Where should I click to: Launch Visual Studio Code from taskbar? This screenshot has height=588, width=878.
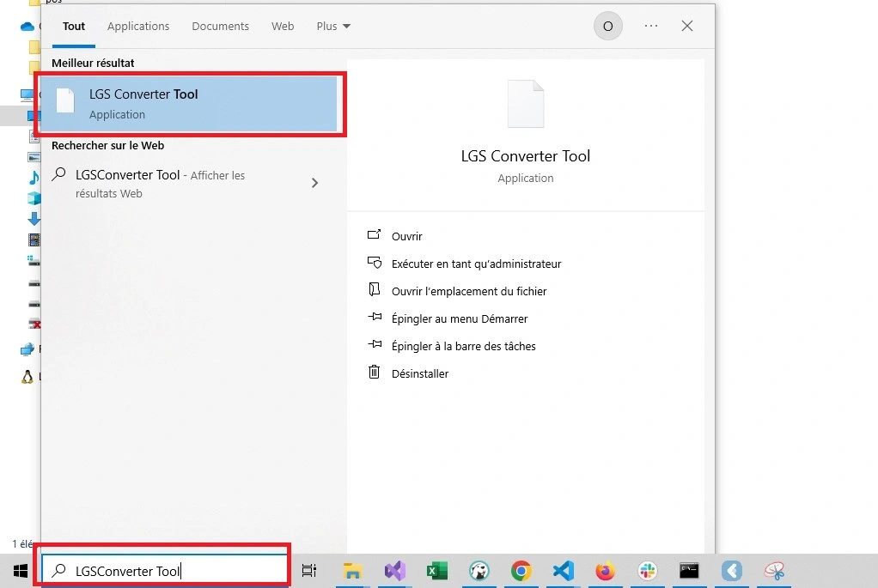564,571
